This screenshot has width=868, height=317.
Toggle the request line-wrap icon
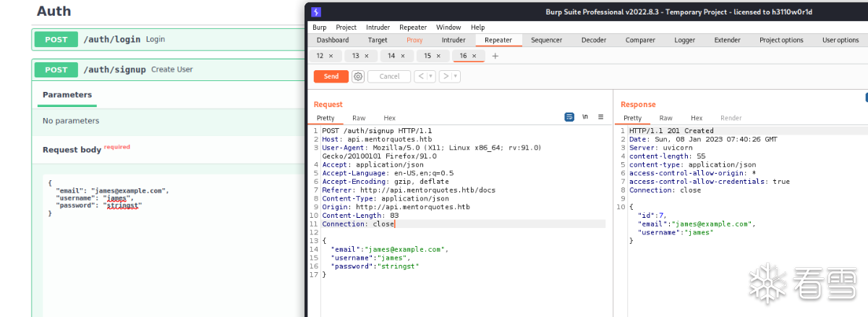569,117
